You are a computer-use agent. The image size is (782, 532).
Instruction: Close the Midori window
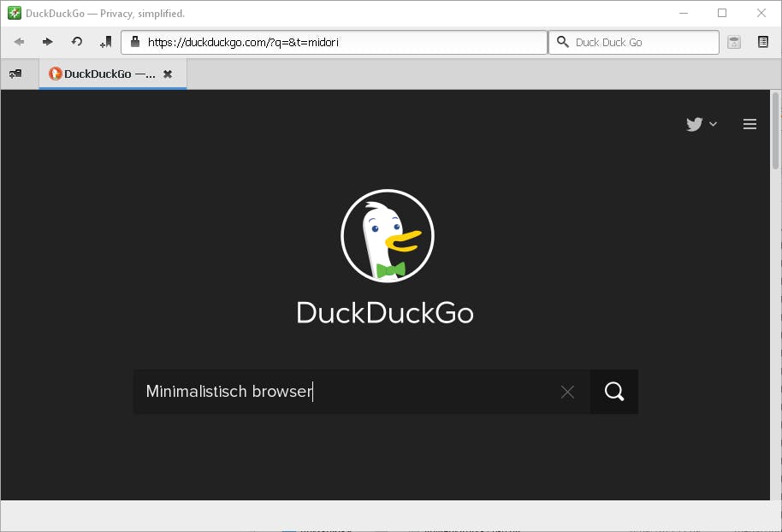click(761, 13)
